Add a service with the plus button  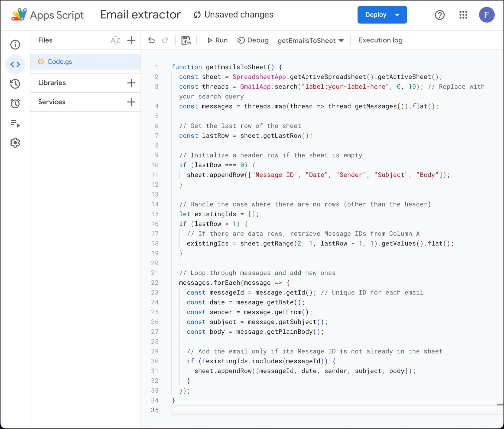point(131,102)
